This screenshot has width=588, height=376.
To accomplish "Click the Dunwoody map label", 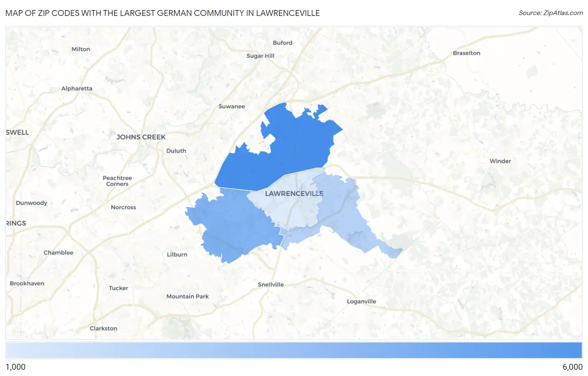I will [x=31, y=203].
